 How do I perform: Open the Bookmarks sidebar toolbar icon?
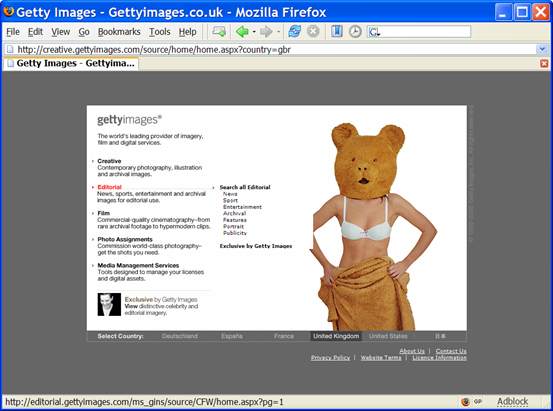(x=337, y=32)
